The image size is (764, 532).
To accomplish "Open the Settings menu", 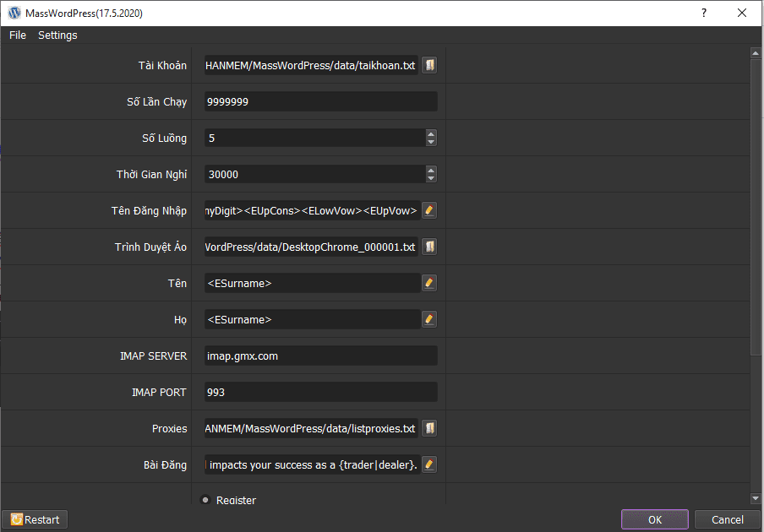I will [57, 35].
